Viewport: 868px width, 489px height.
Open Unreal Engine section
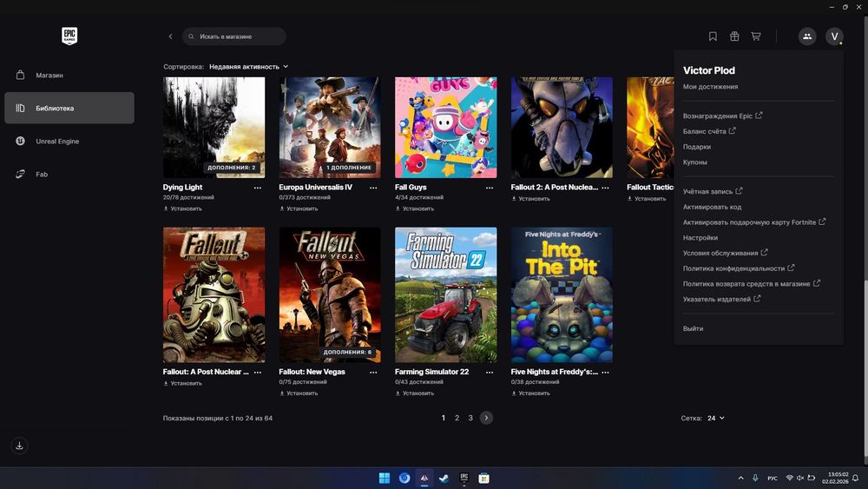[69, 142]
